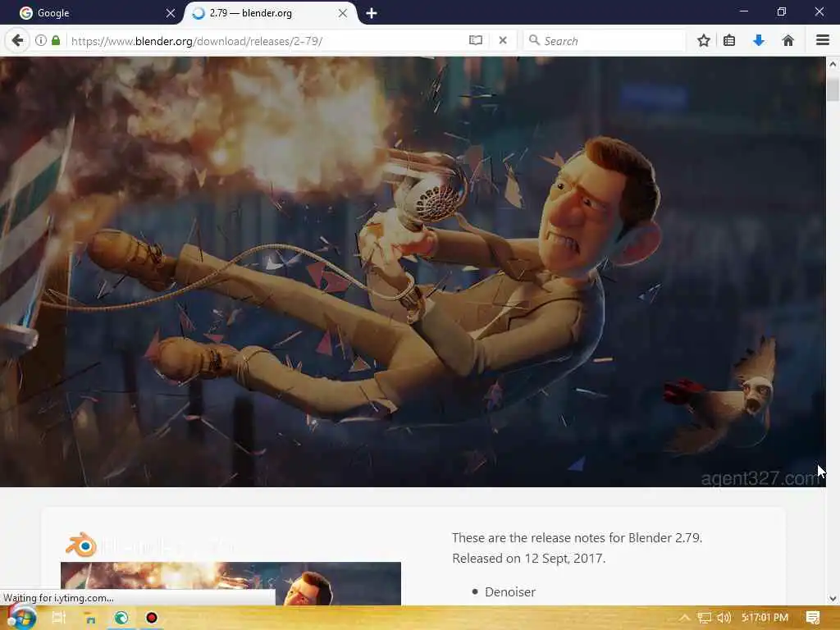Select the 2.79 — blender.org tab

coord(269,13)
